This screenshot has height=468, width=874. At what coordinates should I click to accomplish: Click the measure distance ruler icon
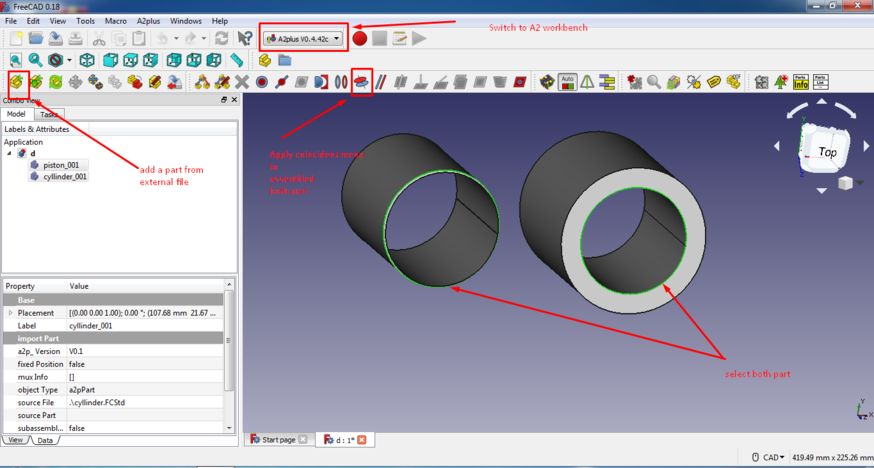[237, 60]
